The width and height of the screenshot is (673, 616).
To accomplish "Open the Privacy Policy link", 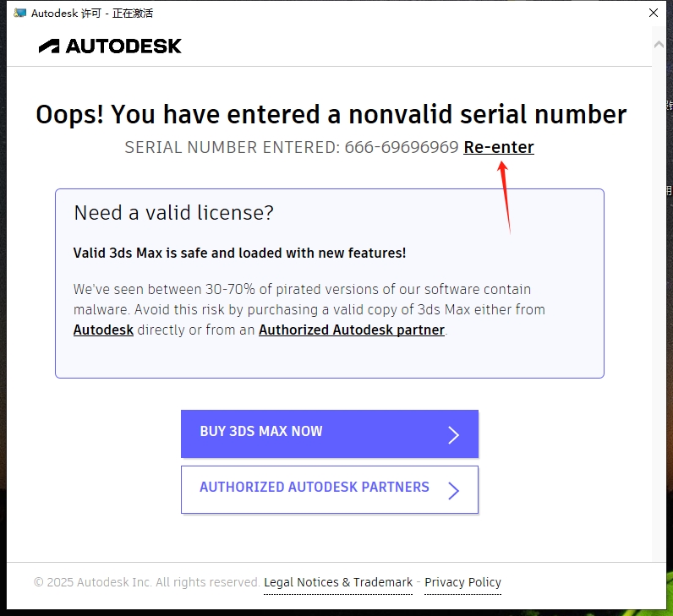I will click(x=462, y=582).
